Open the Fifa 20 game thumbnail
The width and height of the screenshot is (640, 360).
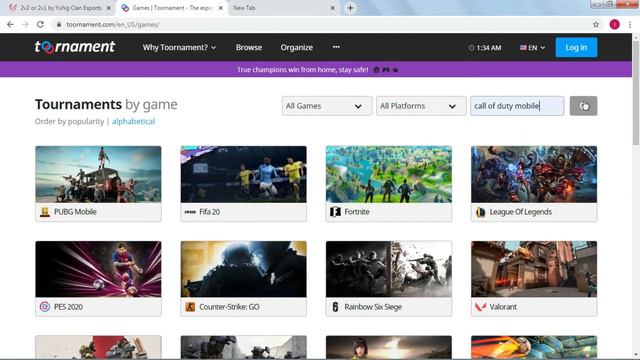[x=244, y=174]
